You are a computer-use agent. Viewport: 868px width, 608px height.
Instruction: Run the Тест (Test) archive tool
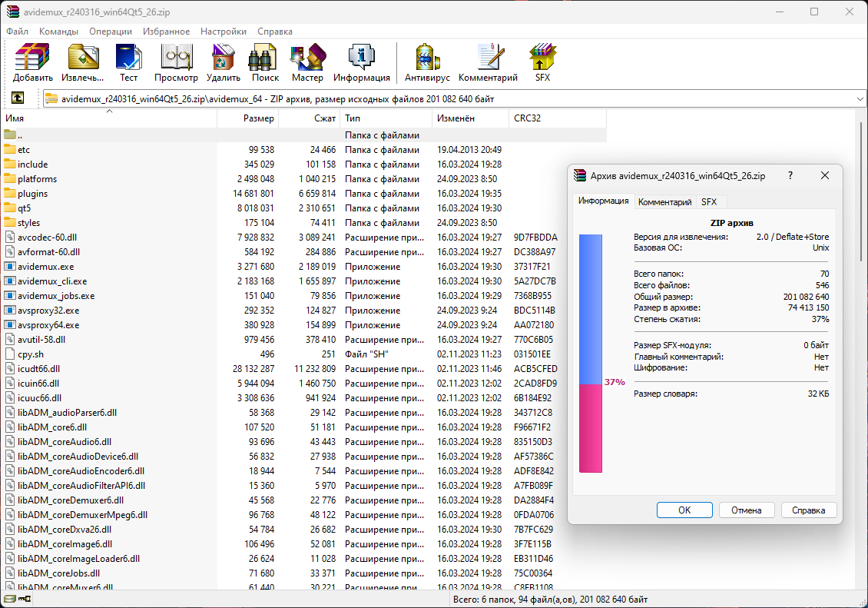128,62
